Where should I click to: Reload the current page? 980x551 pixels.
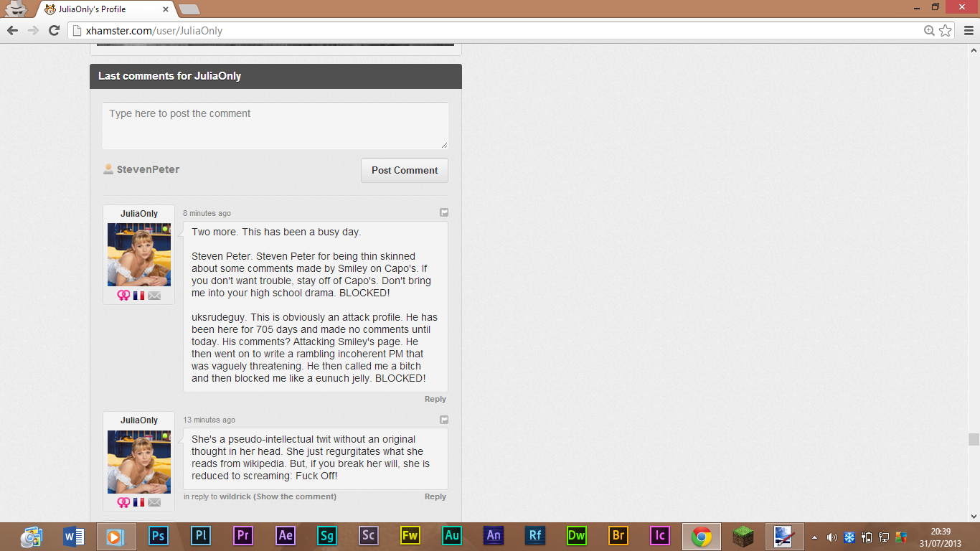pos(54,30)
